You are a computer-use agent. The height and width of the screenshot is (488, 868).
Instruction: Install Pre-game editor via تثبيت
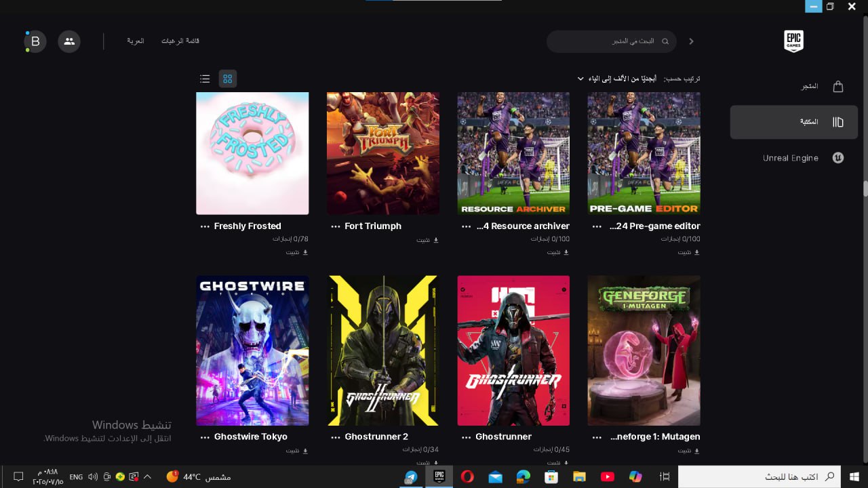tap(688, 252)
